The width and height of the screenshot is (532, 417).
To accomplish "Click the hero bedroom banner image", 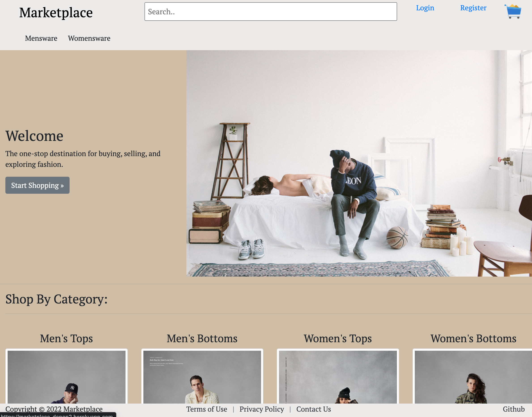I will point(359,163).
